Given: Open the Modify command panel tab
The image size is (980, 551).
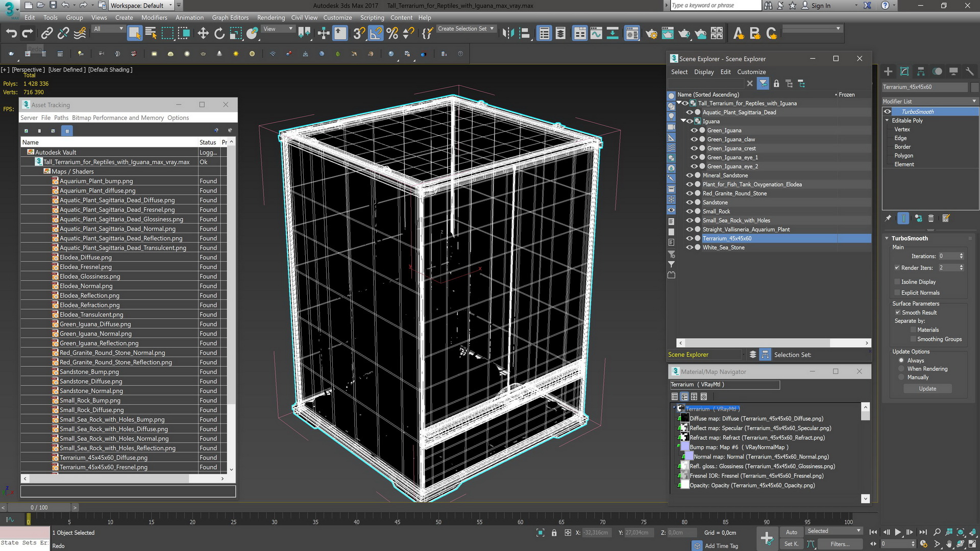Looking at the screenshot, I should point(904,71).
